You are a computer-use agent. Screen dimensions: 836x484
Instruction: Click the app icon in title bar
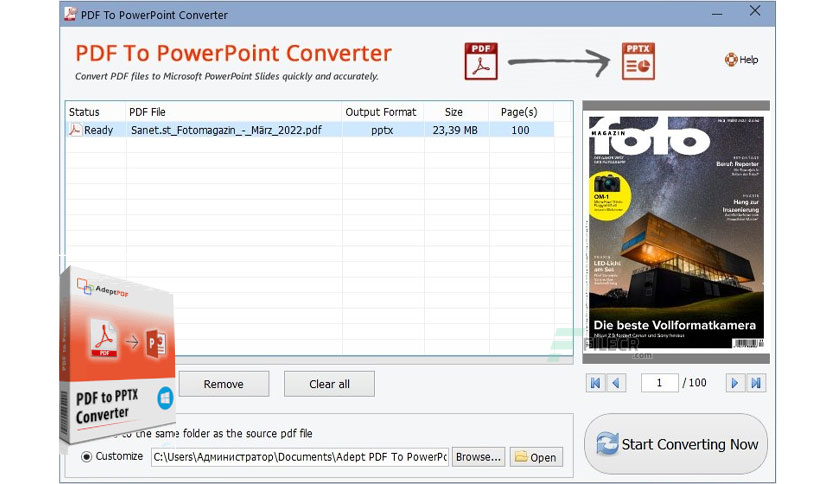tap(70, 14)
